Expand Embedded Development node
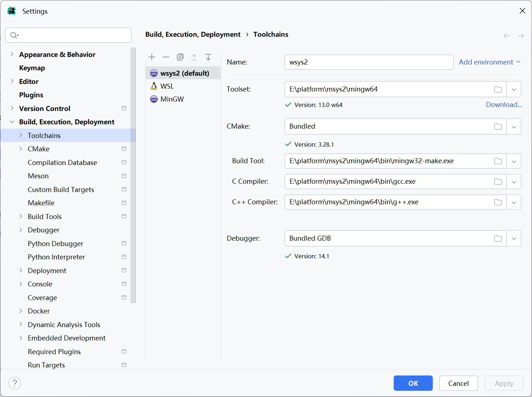The height and width of the screenshot is (397, 532). [x=21, y=338]
